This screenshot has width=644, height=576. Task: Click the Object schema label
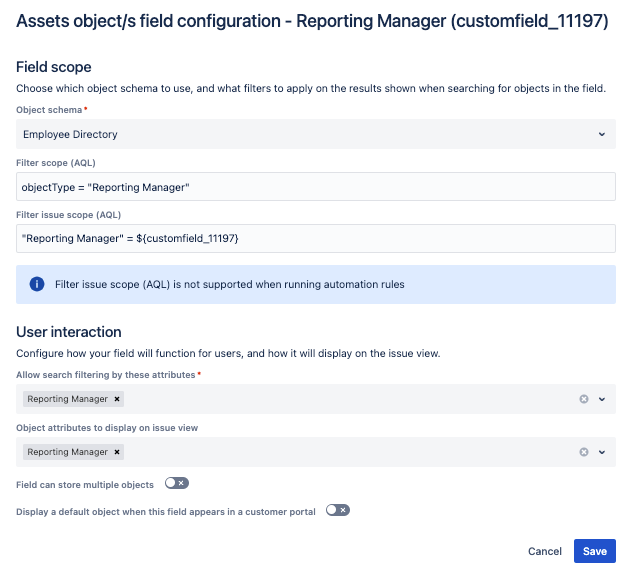coord(49,110)
